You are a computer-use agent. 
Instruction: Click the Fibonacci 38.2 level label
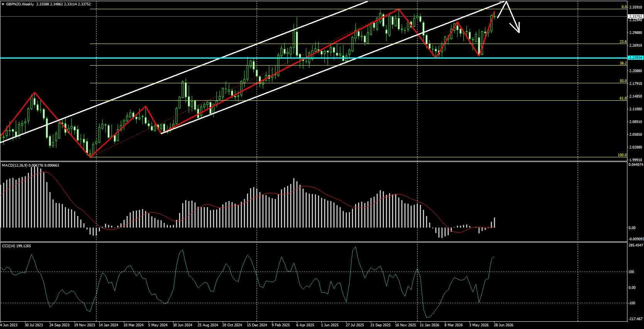point(623,63)
